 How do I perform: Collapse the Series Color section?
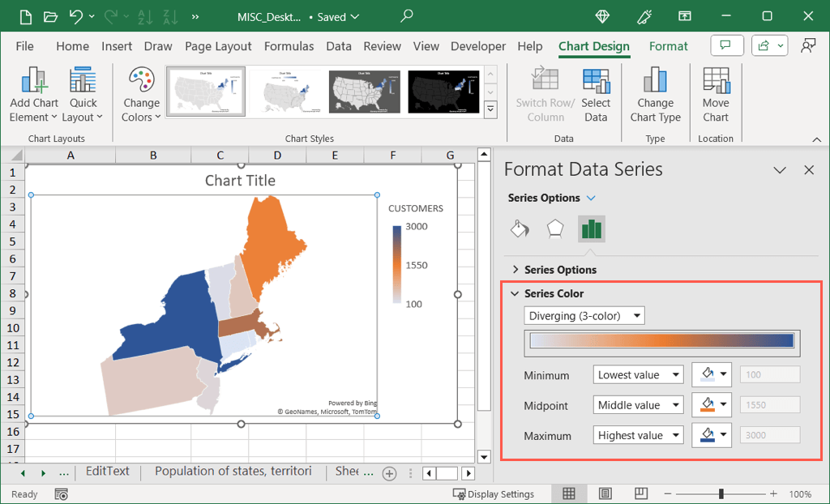tap(515, 293)
